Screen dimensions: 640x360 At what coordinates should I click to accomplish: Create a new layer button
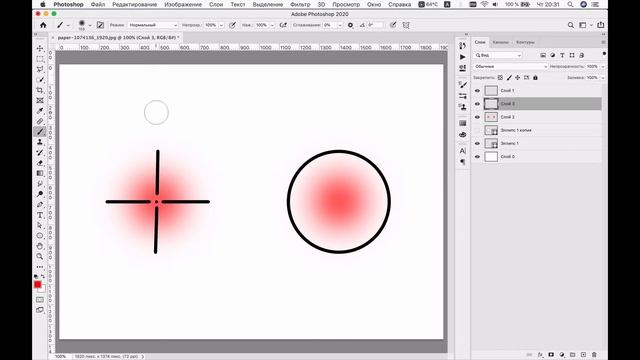(x=583, y=355)
